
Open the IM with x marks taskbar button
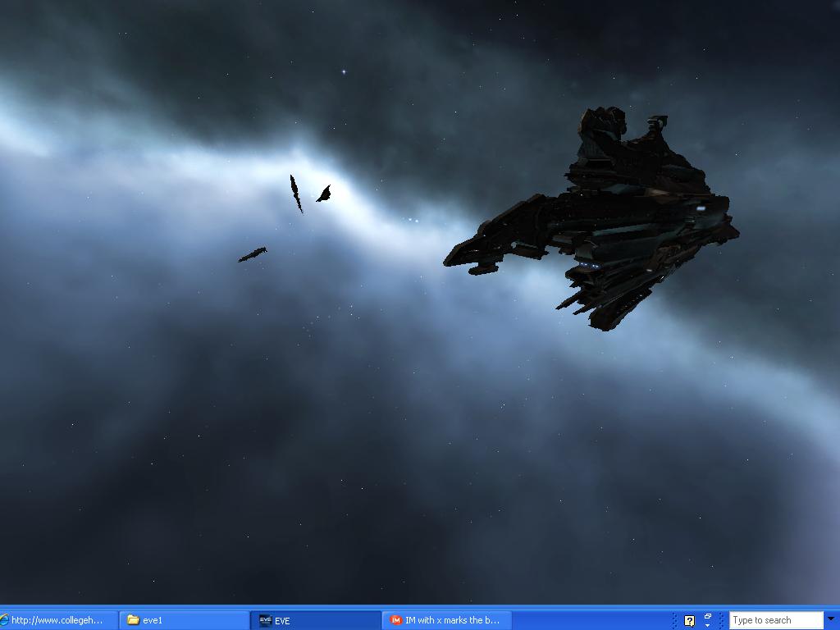point(447,620)
